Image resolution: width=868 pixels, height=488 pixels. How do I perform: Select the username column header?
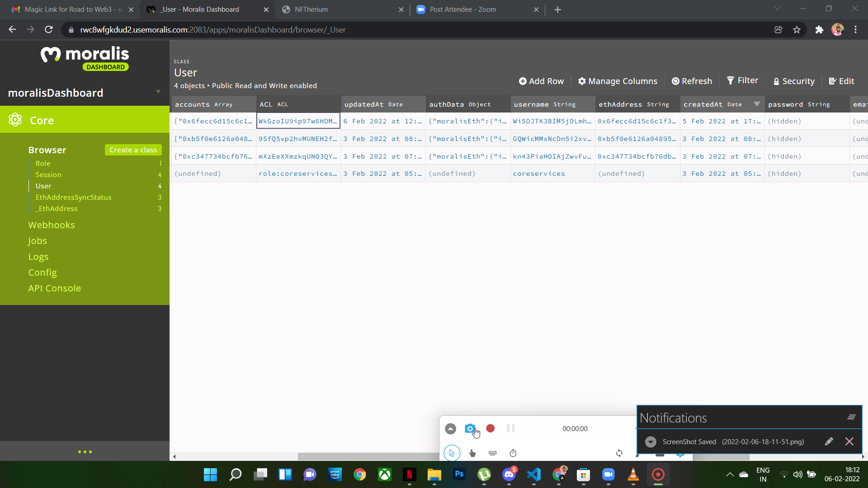click(x=552, y=104)
